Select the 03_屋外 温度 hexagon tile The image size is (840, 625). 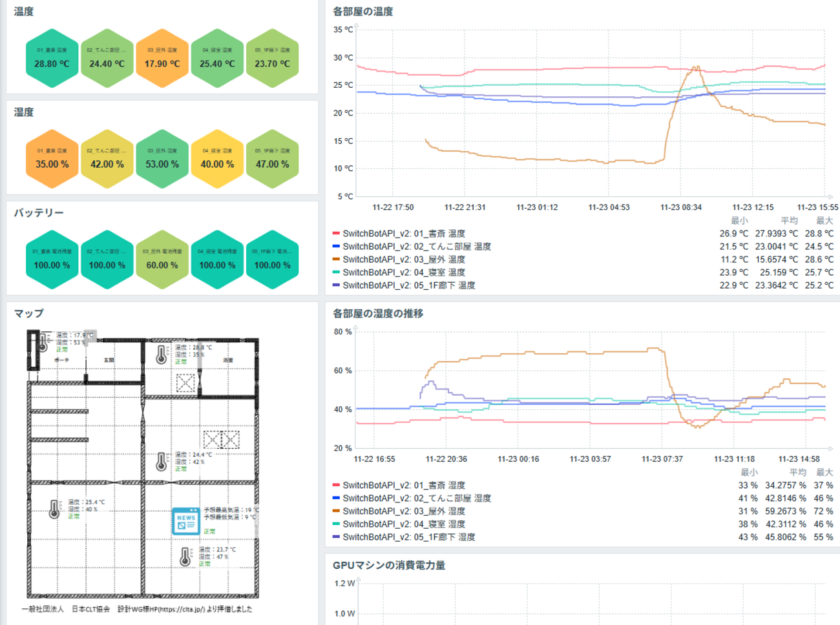162,58
